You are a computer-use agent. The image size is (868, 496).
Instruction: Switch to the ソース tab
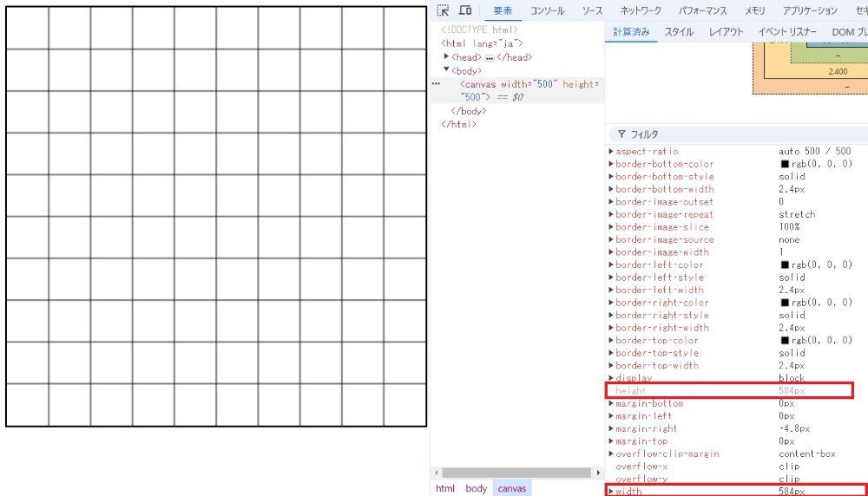tap(592, 10)
